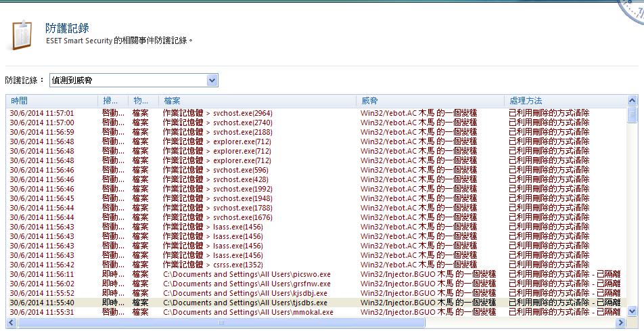Select the svchost.exe(1992) log entry

pyautogui.click(x=316, y=189)
